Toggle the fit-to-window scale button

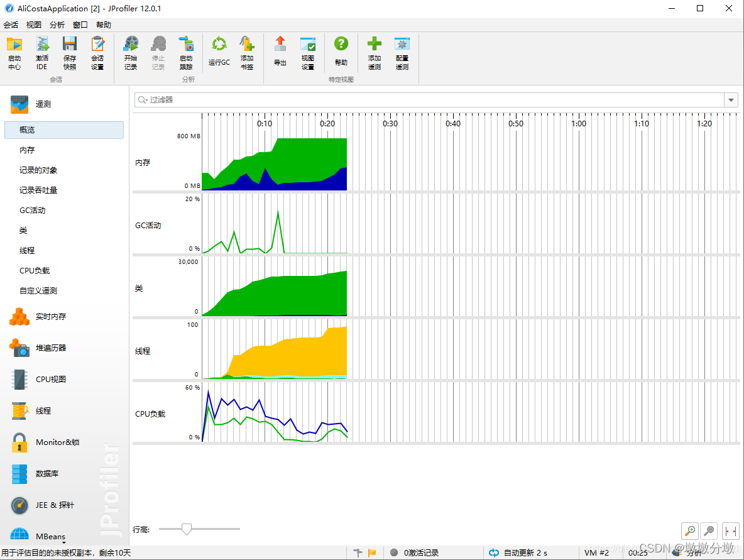point(731,531)
